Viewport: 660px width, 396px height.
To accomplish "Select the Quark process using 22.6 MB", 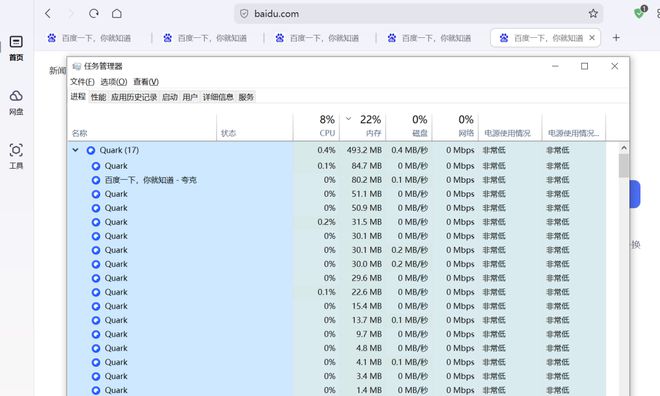I will click(x=337, y=292).
